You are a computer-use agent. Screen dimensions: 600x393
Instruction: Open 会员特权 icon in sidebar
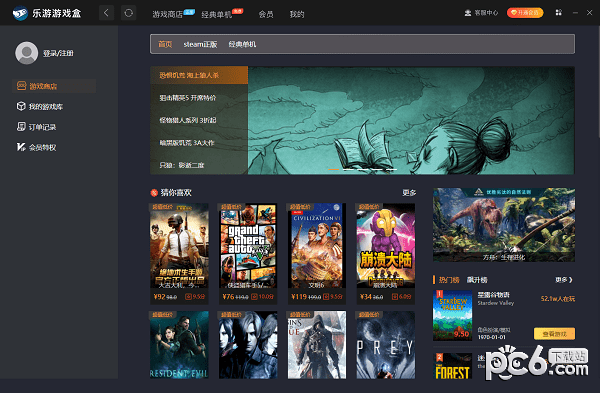click(21, 147)
